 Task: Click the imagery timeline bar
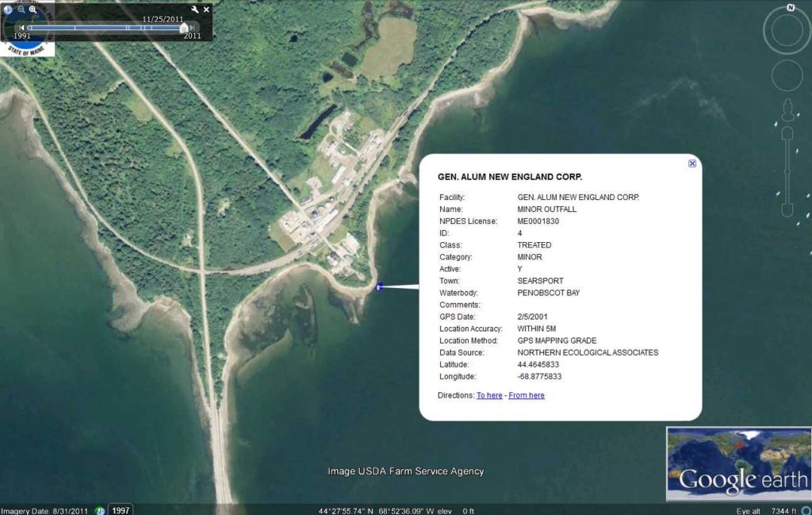(x=105, y=28)
